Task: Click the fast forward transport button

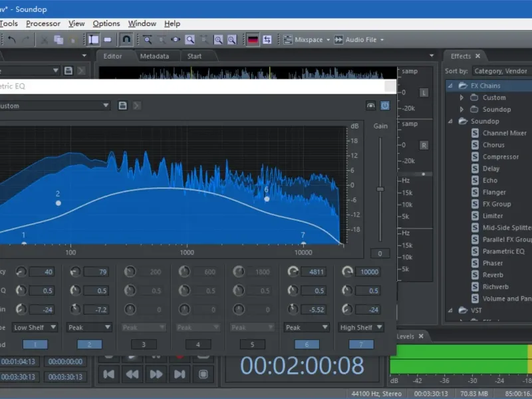Action: click(156, 374)
